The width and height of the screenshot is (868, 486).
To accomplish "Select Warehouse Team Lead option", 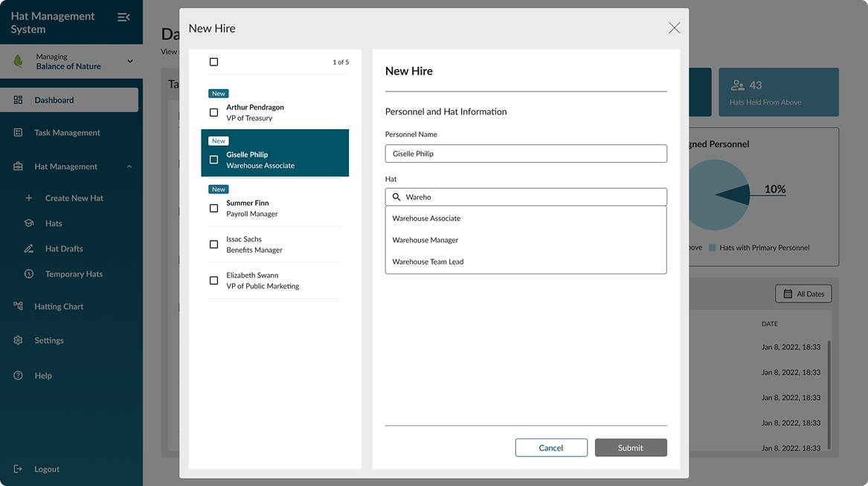I will (428, 262).
